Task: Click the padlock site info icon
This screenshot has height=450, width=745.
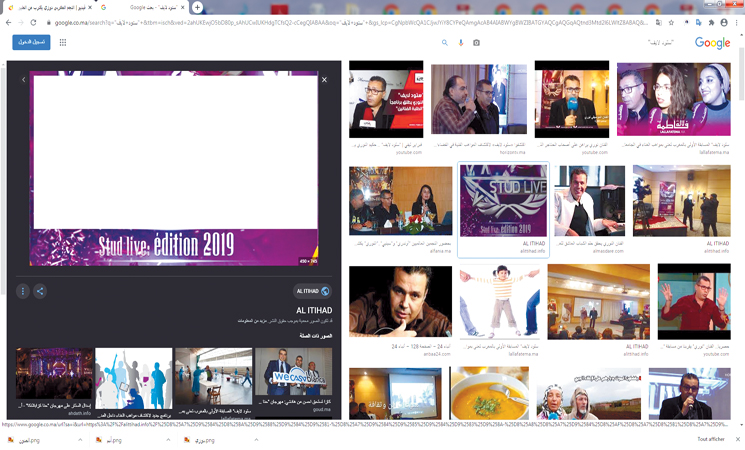Action: (48, 22)
